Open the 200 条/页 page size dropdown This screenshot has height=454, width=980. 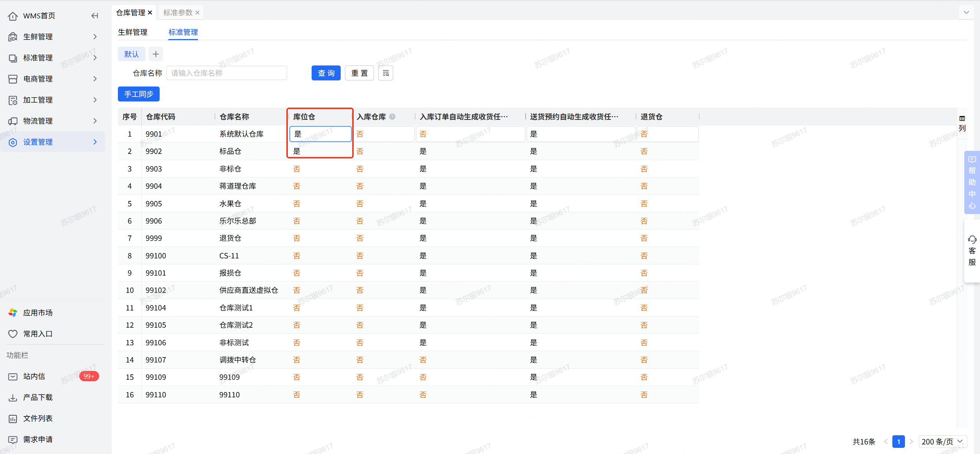(942, 441)
